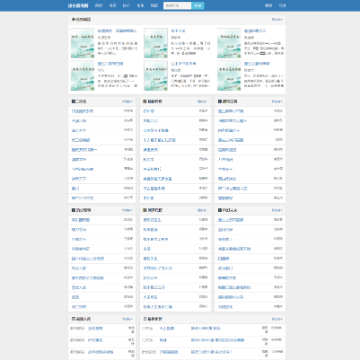Image resolution: width=360 pixels, height=360 pixels.
Task: Open the first cover thumbnail in featured second row
Action: coord(82,76)
